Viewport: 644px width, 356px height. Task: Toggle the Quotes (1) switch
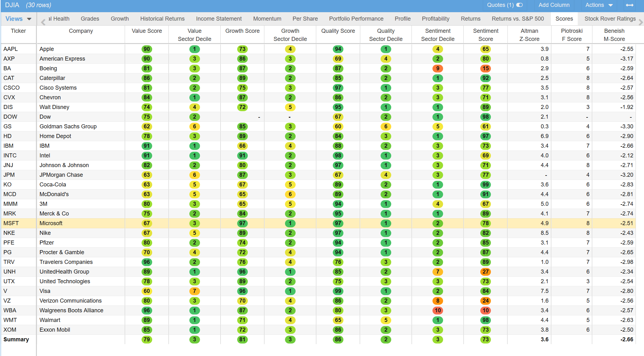point(519,5)
